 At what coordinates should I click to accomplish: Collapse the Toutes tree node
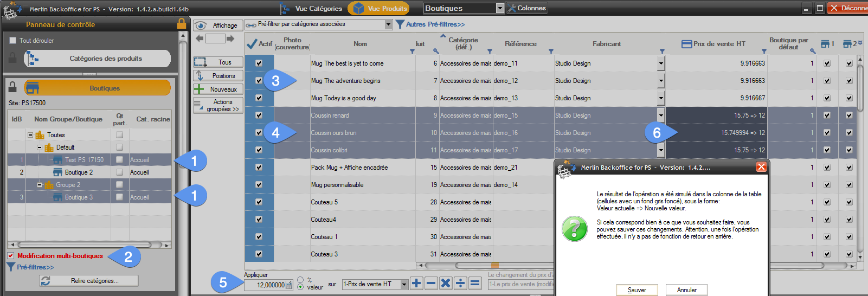30,135
